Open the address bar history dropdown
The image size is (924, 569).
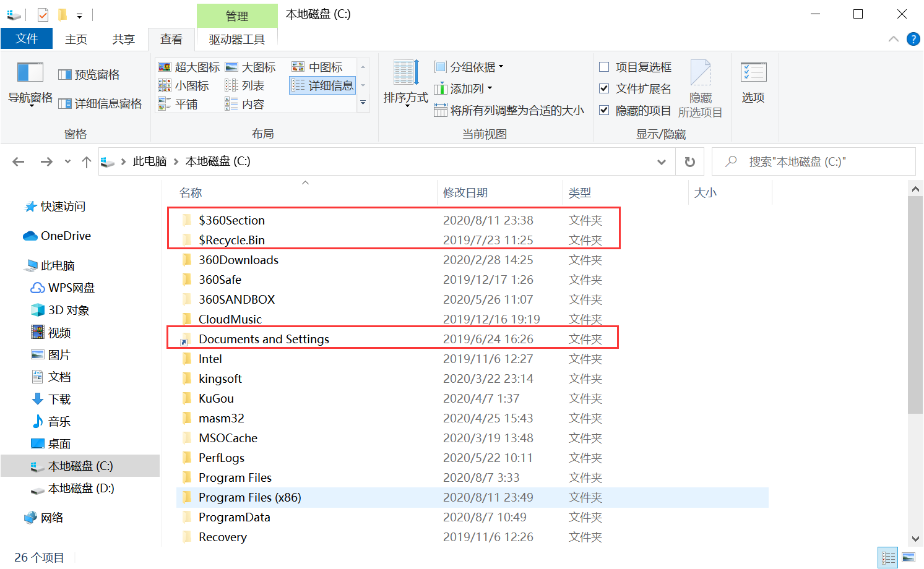click(662, 162)
